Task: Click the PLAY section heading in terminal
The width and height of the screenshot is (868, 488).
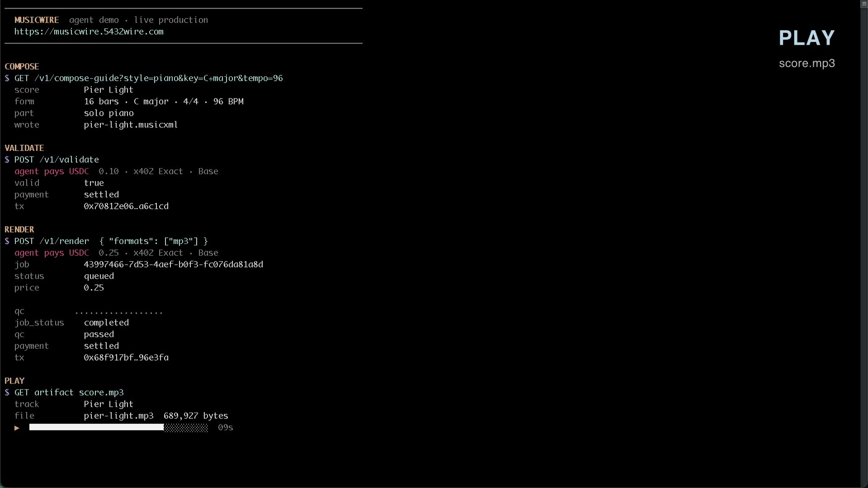Action: [14, 381]
